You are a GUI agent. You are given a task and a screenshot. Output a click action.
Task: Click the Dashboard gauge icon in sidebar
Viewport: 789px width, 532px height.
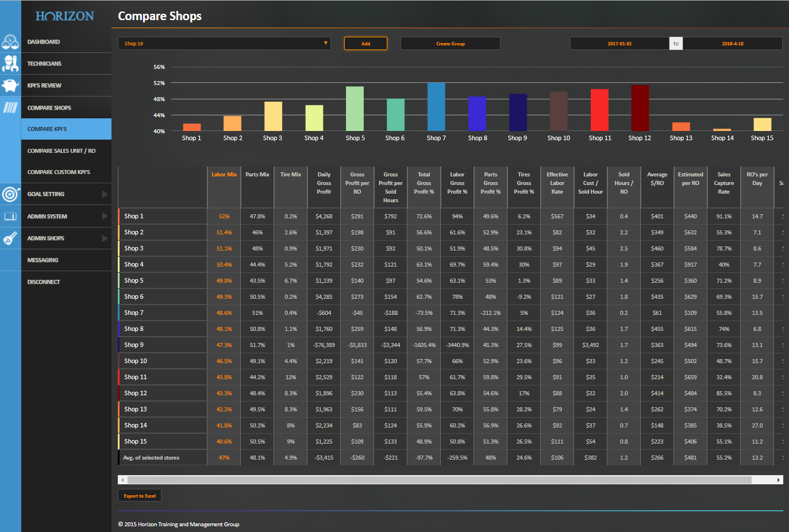click(x=10, y=41)
